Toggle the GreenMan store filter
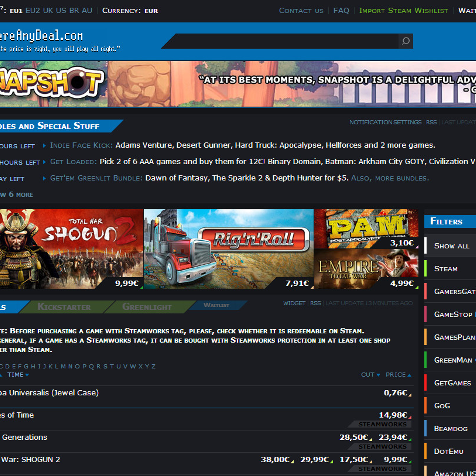The image size is (476, 476). [450, 360]
